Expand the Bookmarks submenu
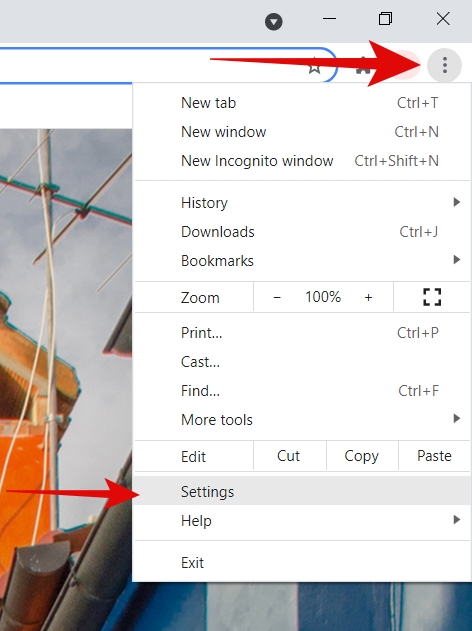 pos(302,260)
